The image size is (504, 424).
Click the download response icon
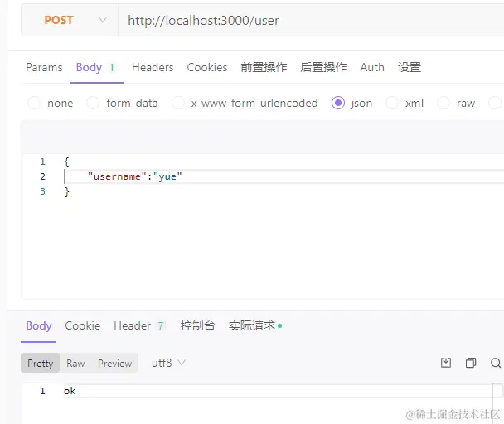[446, 363]
